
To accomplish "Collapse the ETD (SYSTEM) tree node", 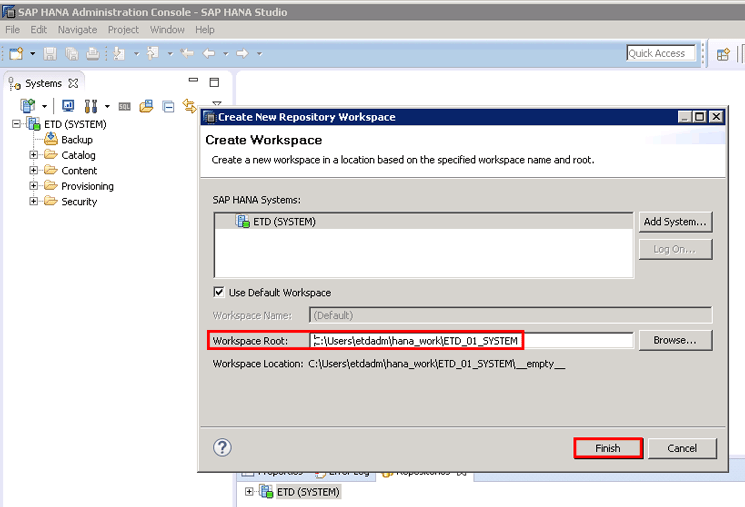I will click(17, 124).
